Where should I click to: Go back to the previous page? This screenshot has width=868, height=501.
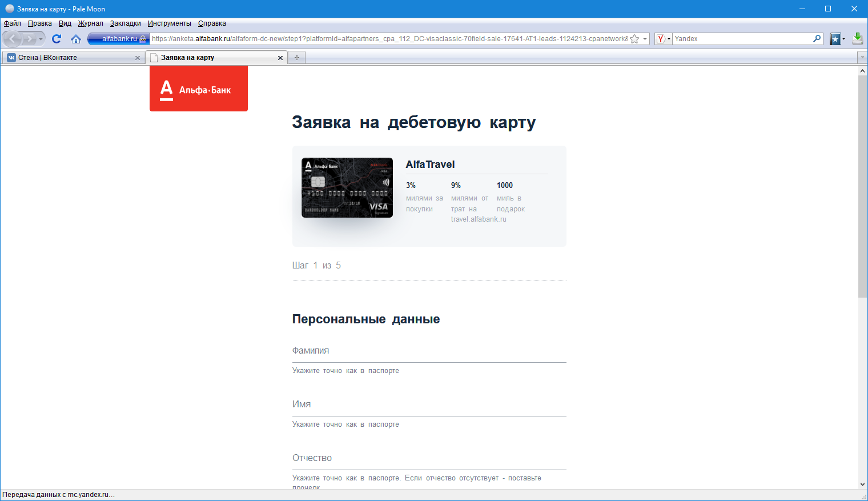13,39
